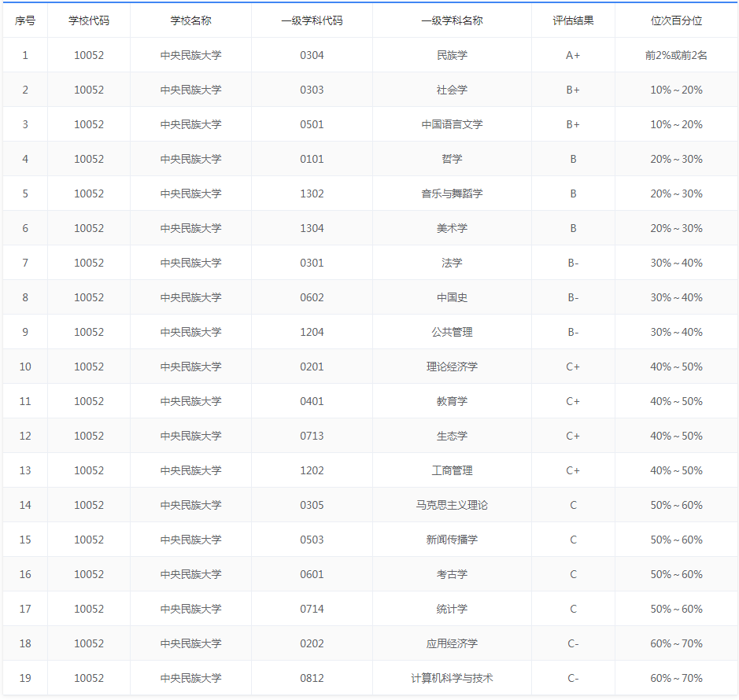This screenshot has width=739, height=700.
Task: Click subject code 0304
Action: tap(312, 55)
